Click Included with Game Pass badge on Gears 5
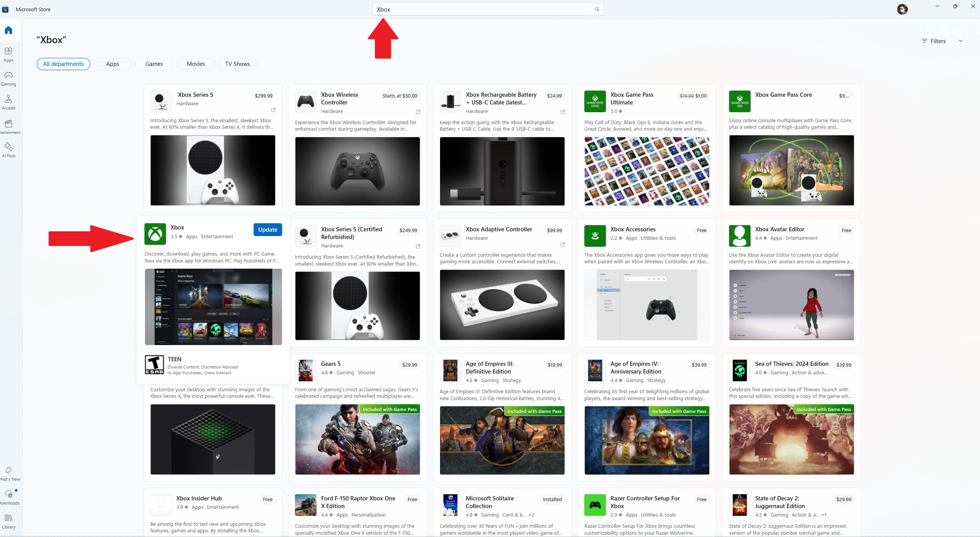The height and width of the screenshot is (537, 980). click(390, 409)
